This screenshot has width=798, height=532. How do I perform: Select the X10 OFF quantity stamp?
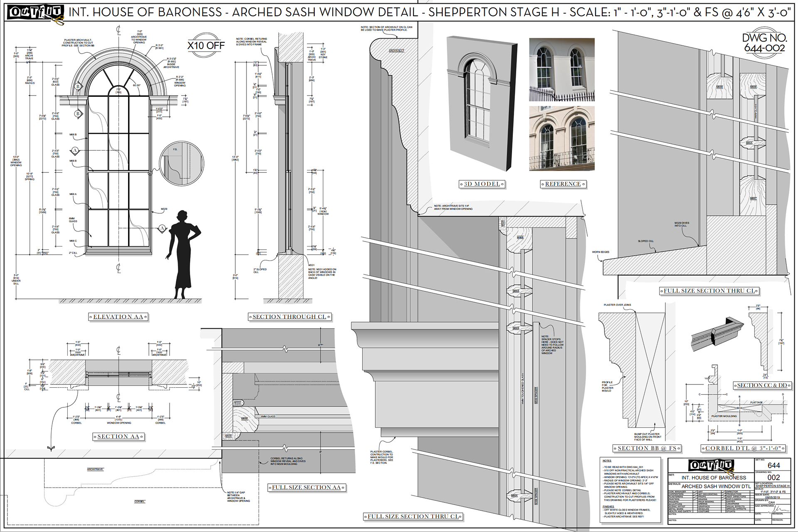tap(206, 45)
